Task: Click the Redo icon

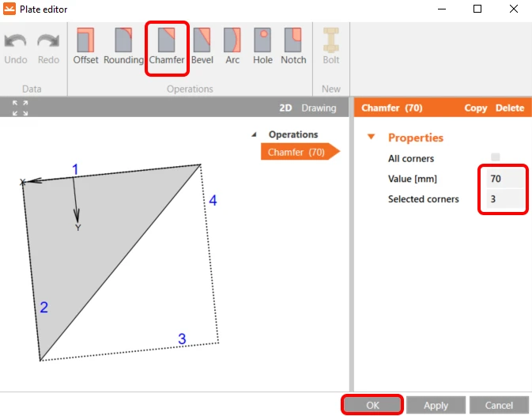Action: coord(48,41)
